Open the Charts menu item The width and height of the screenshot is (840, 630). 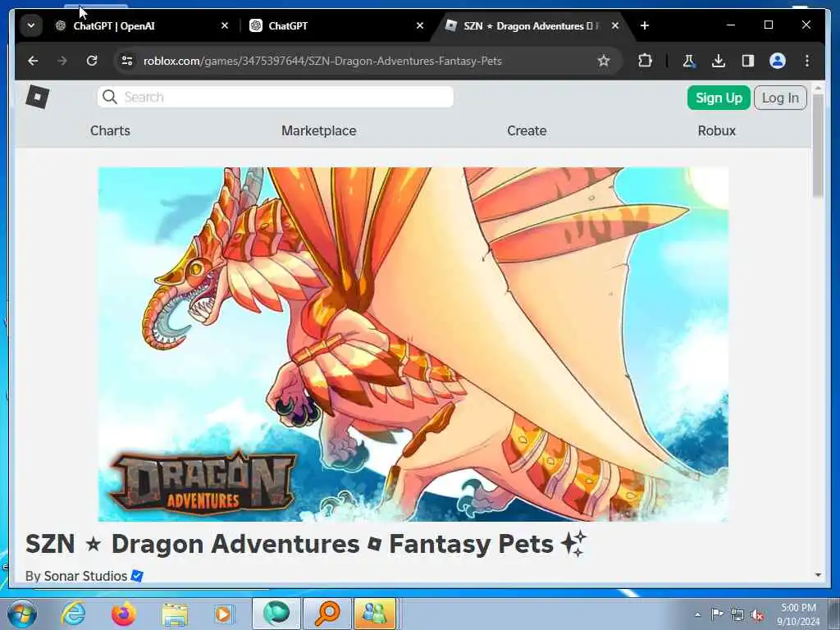coord(110,130)
